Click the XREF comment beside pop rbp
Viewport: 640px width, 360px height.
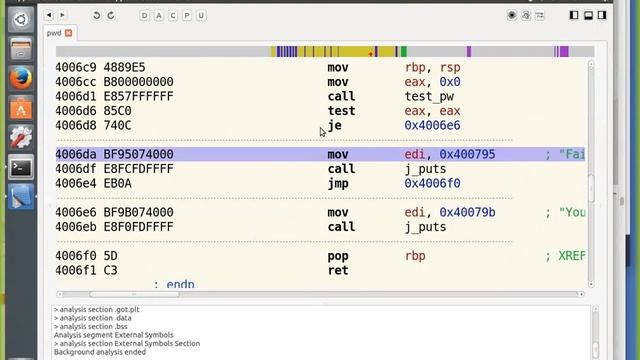pos(565,256)
